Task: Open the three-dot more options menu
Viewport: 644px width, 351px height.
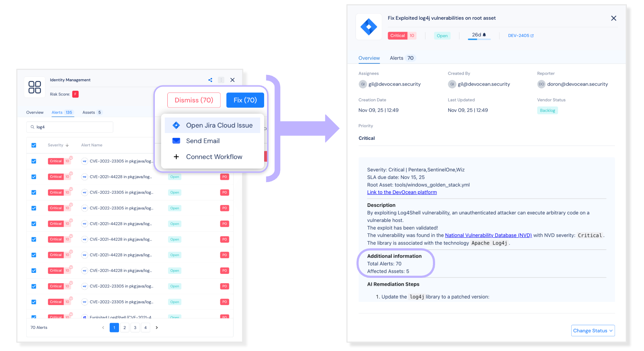Action: 221,80
